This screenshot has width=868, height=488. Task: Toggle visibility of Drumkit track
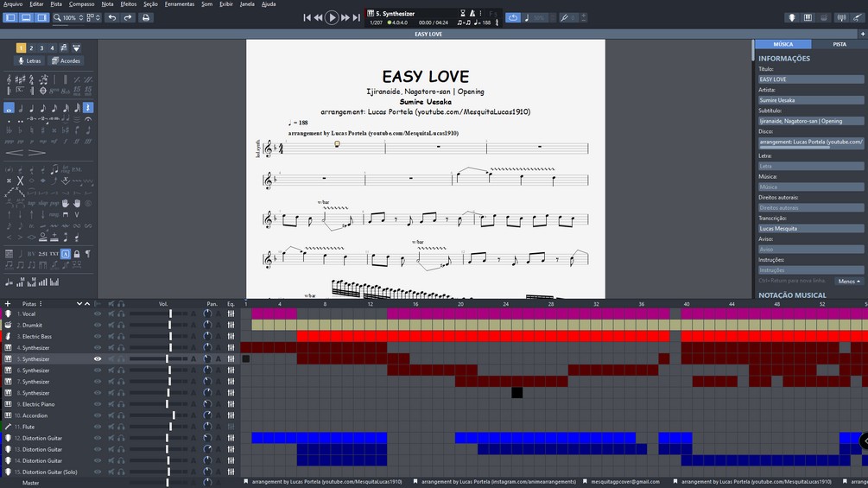[x=98, y=326]
